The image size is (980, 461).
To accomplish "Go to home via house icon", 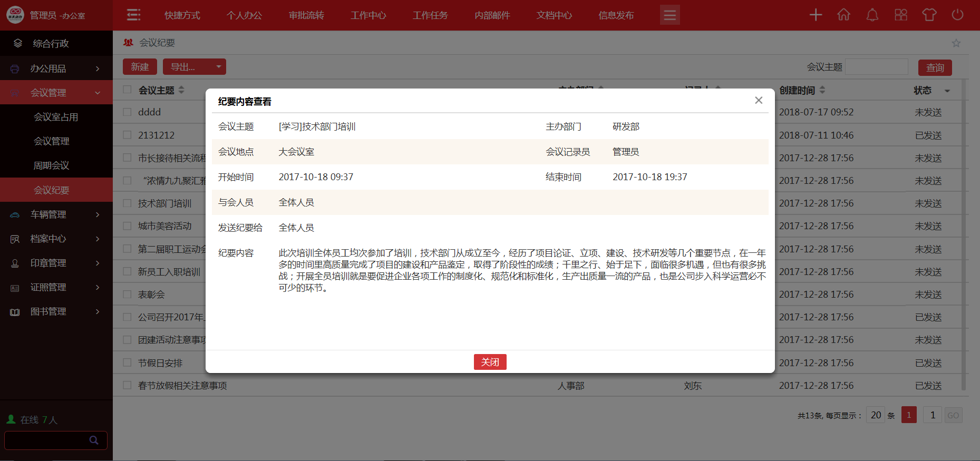I will tap(844, 15).
